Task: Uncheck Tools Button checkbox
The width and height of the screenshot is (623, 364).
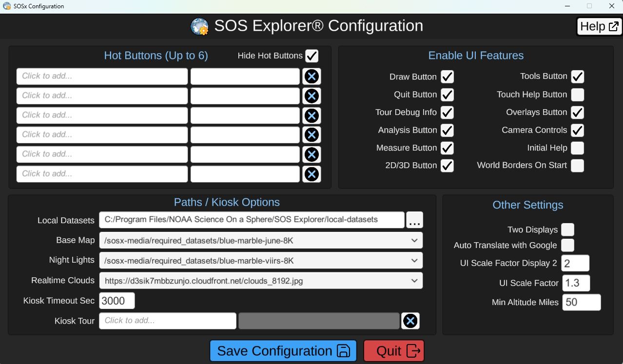Action: pyautogui.click(x=577, y=77)
